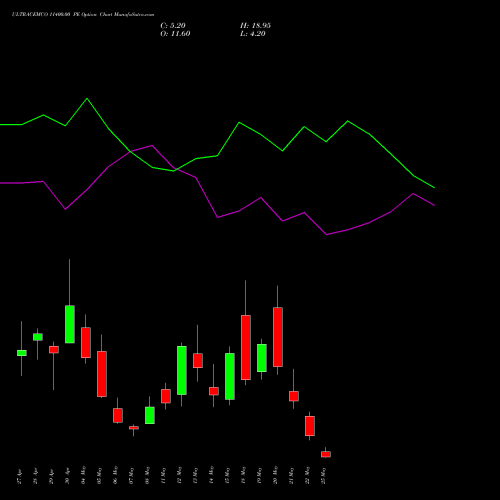Select the close value "C: 5.20"

173,26
